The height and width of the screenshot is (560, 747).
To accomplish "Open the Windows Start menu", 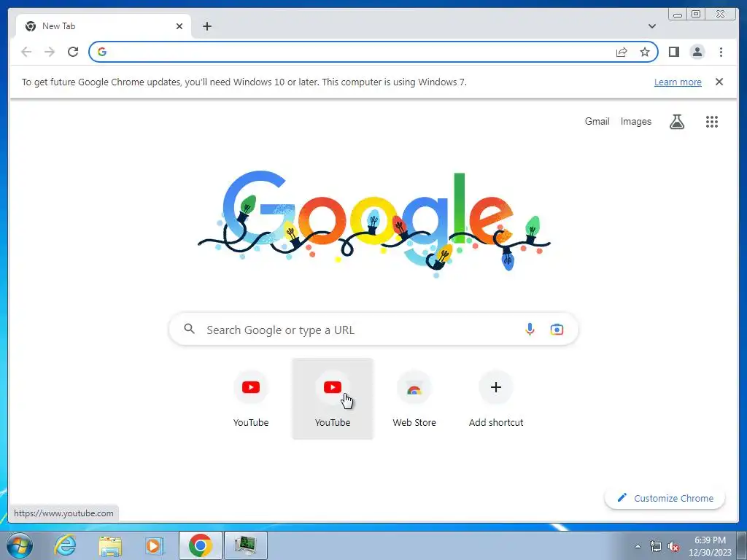I will (20, 545).
